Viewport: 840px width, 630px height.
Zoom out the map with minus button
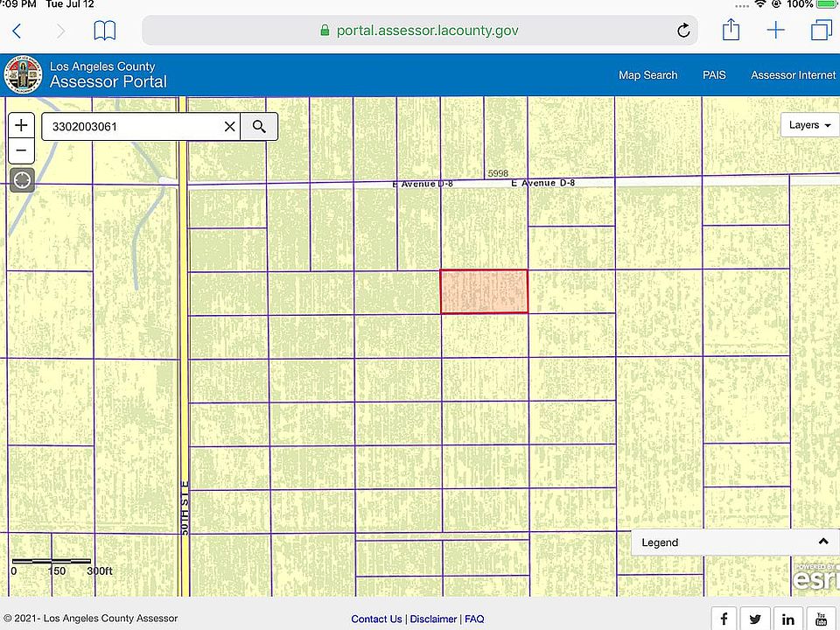click(21, 151)
